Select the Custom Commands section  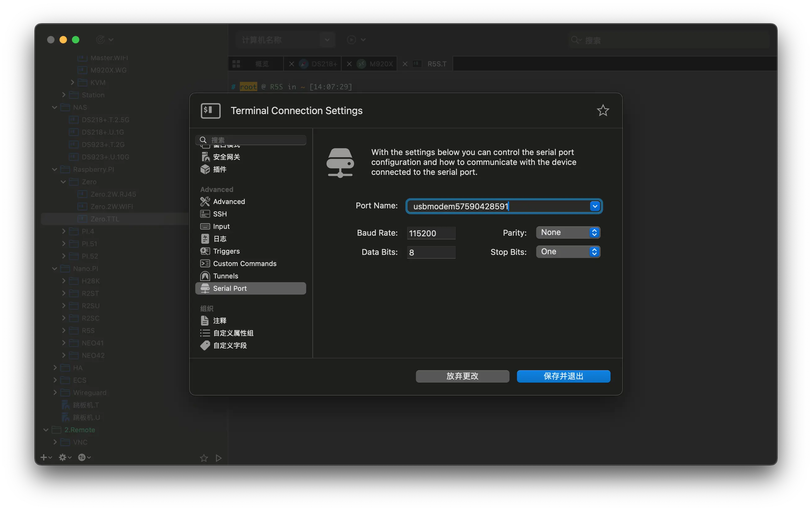click(244, 264)
